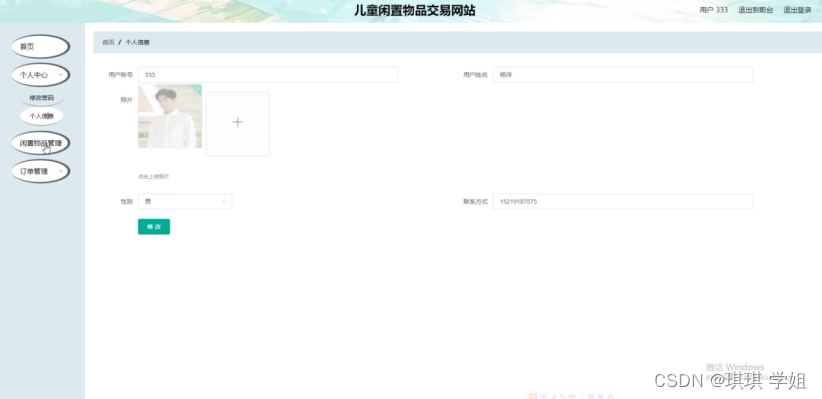Click the site title 儿童闲置物品交易网站

pyautogui.click(x=415, y=10)
